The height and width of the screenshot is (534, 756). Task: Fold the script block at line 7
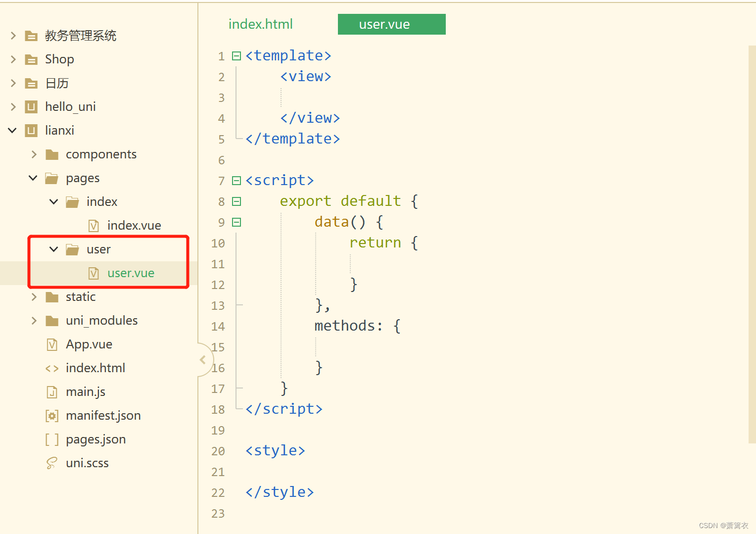tap(236, 181)
